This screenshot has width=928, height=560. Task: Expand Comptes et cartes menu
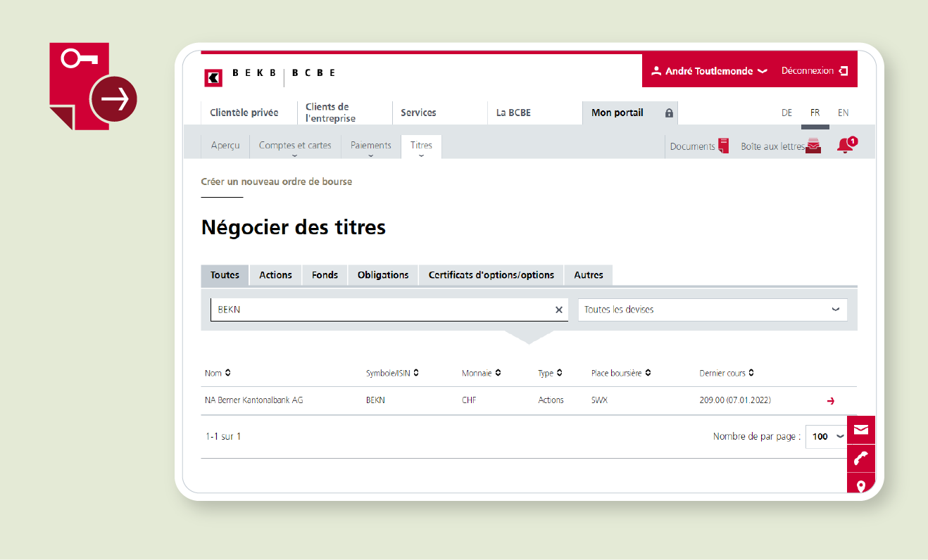(295, 146)
